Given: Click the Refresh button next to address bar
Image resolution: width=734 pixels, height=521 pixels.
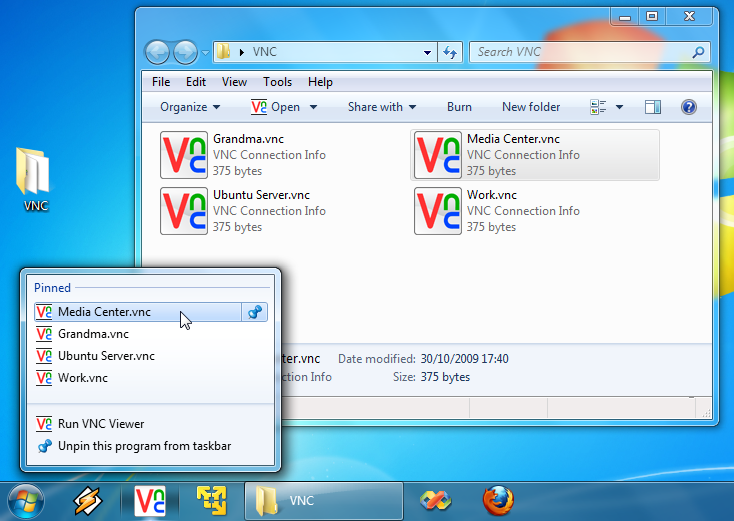Looking at the screenshot, I should [x=450, y=52].
